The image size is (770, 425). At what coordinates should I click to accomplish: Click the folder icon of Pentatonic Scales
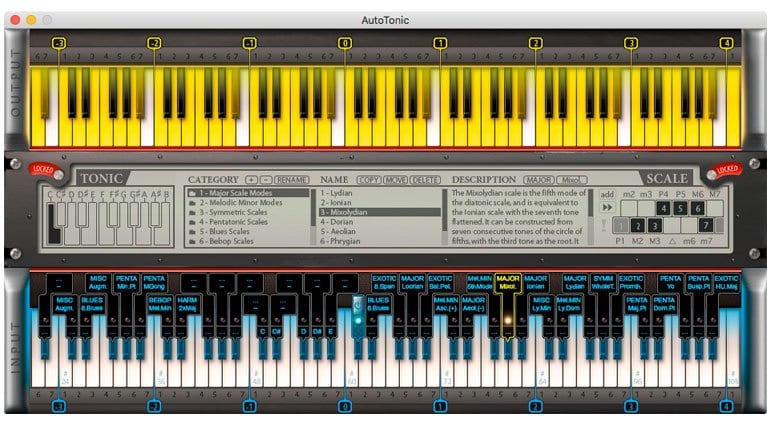[193, 222]
